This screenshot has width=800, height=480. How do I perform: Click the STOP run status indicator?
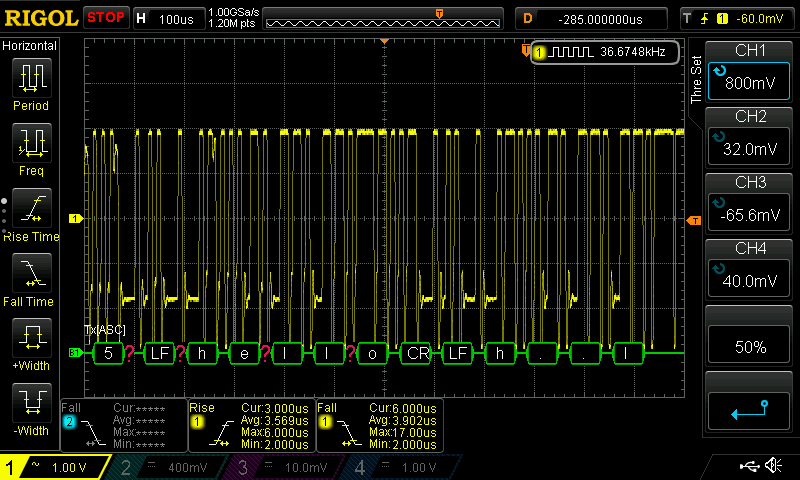point(106,18)
